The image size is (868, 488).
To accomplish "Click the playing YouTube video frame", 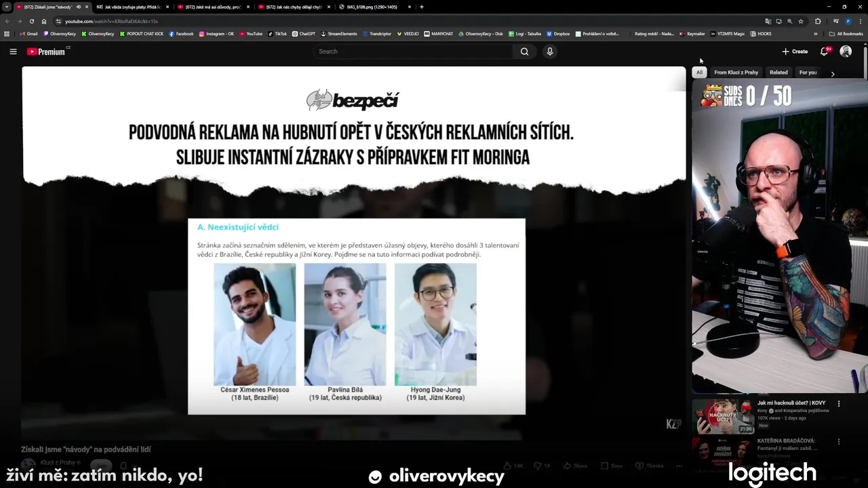I will pos(353,253).
